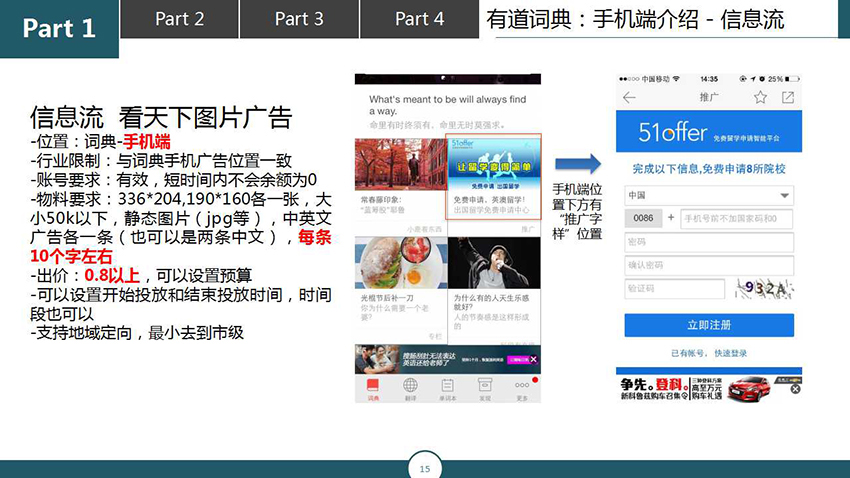Viewport: 850px width, 478px height.
Task: Tap the 翻译 globe icon
Action: (410, 389)
